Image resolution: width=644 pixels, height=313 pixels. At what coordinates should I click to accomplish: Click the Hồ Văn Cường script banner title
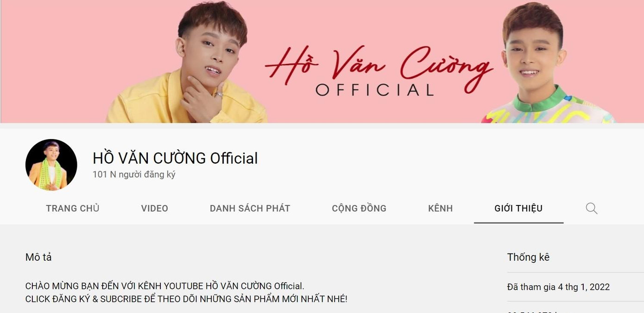click(x=379, y=66)
